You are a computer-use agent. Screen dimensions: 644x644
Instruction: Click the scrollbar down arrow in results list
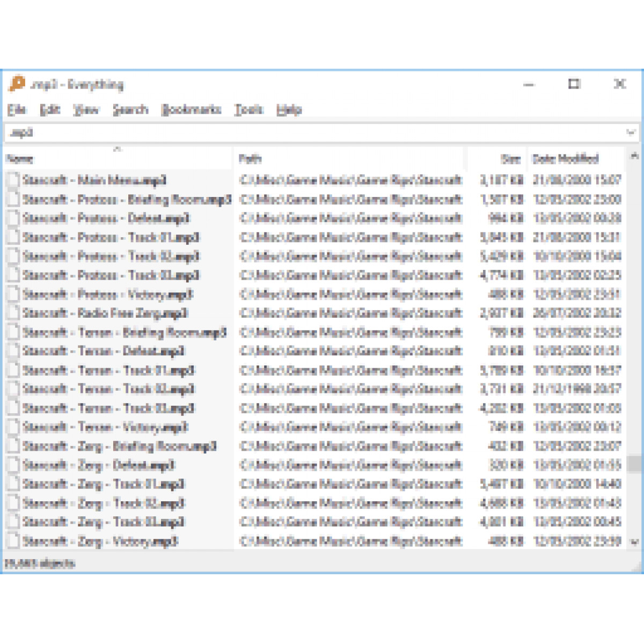click(x=634, y=541)
